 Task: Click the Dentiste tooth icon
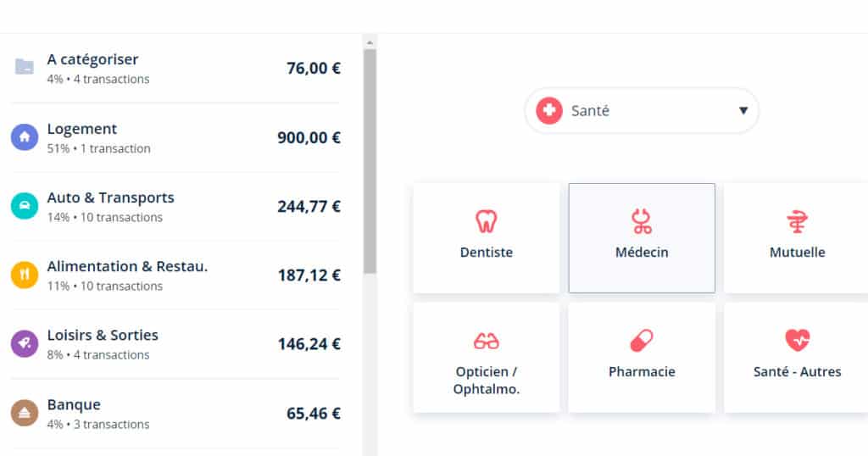click(486, 221)
